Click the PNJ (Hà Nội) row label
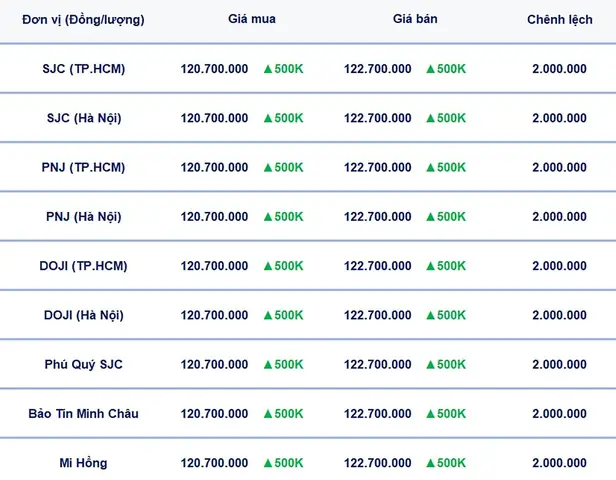Screen dimensions: 616x480 point(84,217)
